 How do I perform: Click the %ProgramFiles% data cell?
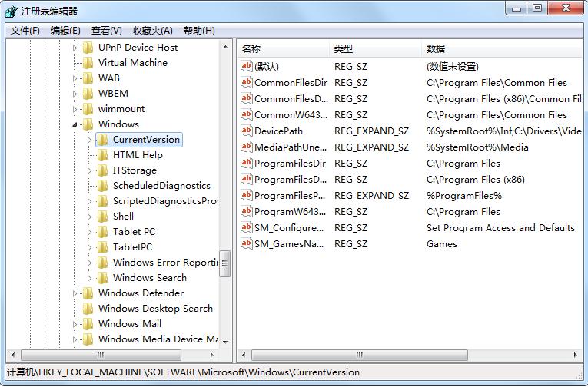tap(464, 196)
